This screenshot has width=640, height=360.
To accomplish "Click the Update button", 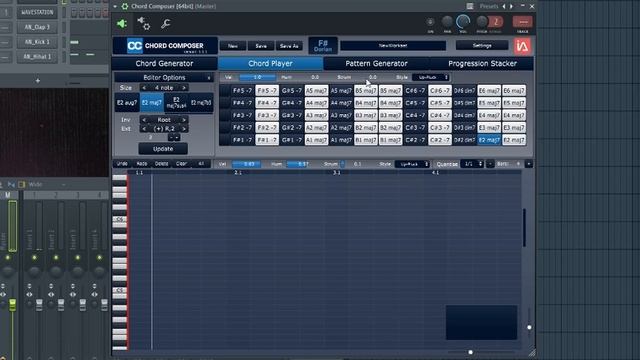I will (163, 149).
